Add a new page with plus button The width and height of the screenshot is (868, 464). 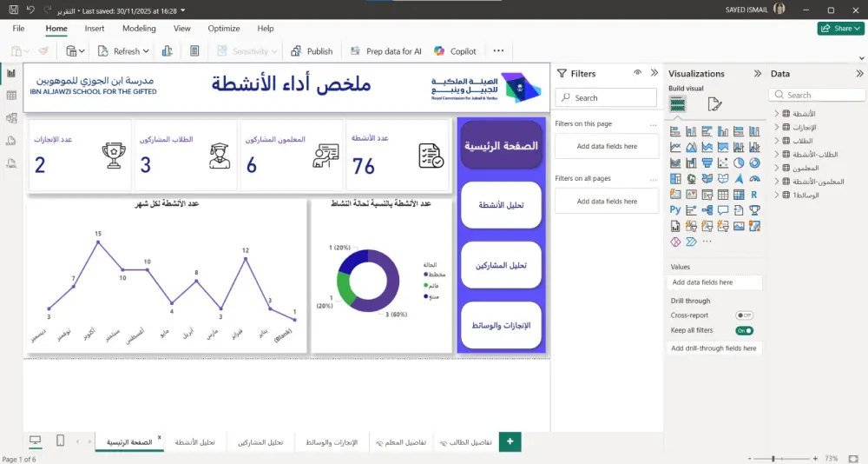(510, 441)
